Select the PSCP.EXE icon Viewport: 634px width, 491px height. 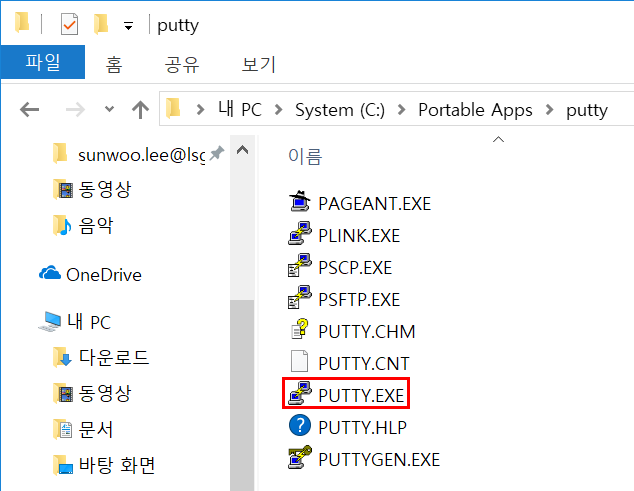click(x=300, y=265)
